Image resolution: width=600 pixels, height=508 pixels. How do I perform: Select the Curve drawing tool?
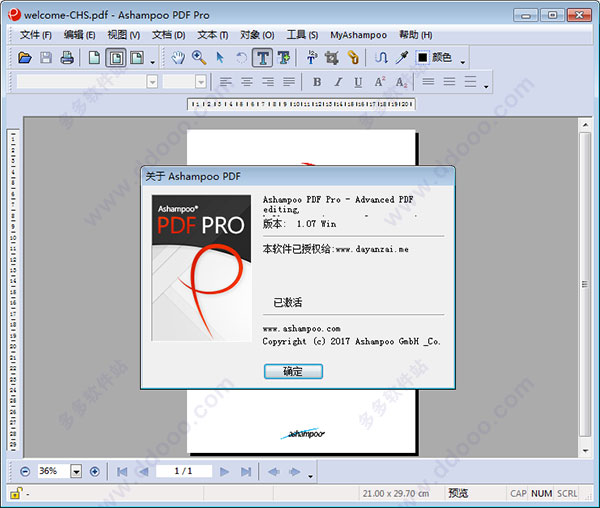[381, 58]
